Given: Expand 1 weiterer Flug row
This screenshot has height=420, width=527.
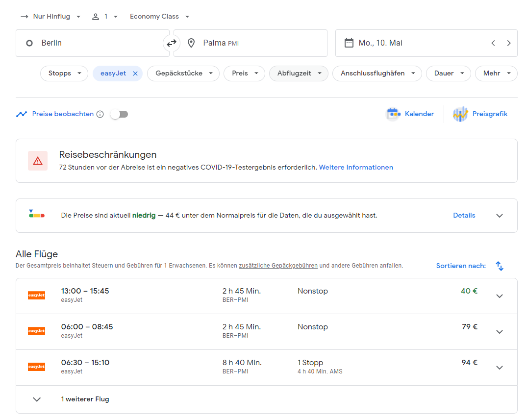Looking at the screenshot, I should coord(267,399).
